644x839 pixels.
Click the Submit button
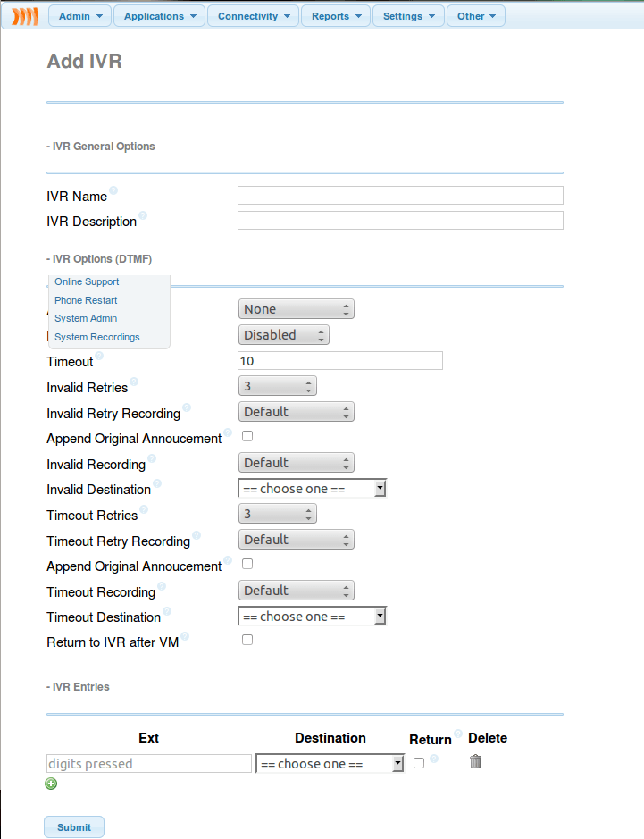(x=73, y=826)
